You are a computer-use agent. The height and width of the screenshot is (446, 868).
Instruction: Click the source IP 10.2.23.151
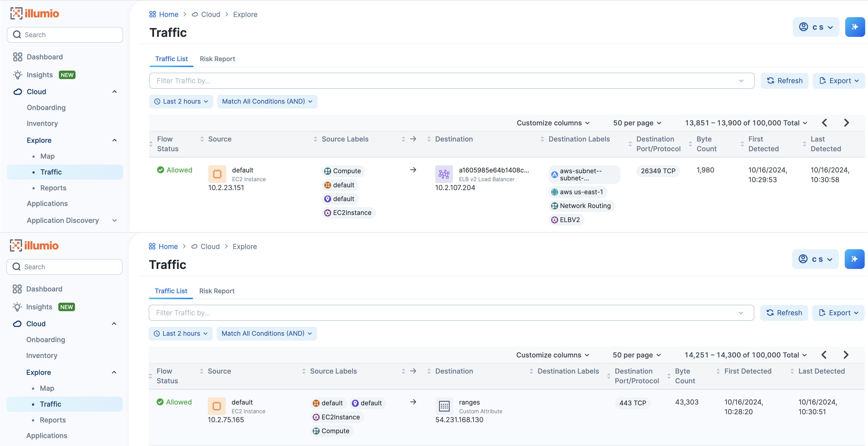(x=226, y=188)
